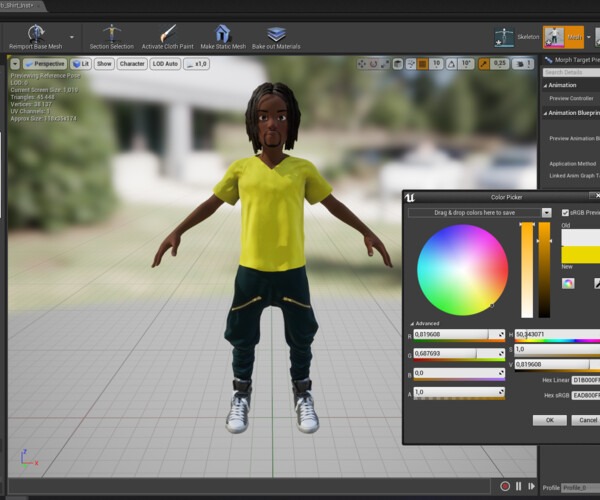This screenshot has height=500, width=600.
Task: Click the R value field 0,819608
Action: [459, 335]
